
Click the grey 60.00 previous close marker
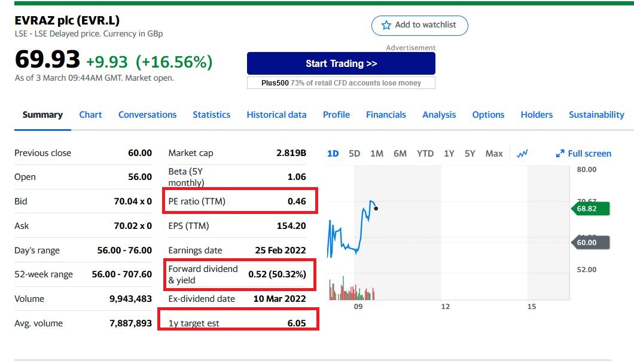590,243
